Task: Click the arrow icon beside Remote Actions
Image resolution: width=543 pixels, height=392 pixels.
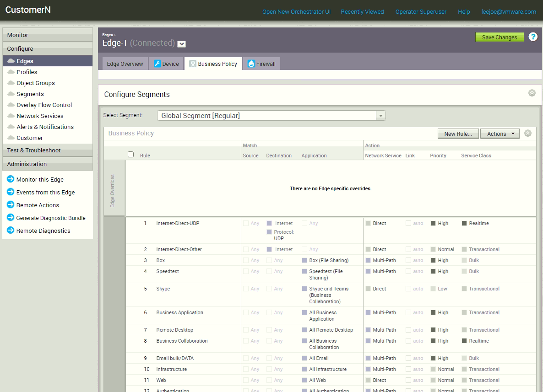Action: point(11,205)
